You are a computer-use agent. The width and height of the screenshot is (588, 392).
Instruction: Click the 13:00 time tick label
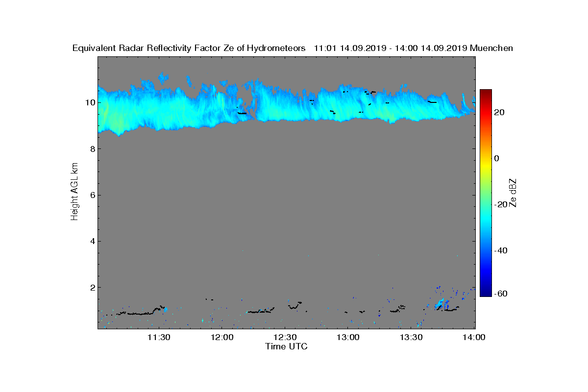pos(348,338)
